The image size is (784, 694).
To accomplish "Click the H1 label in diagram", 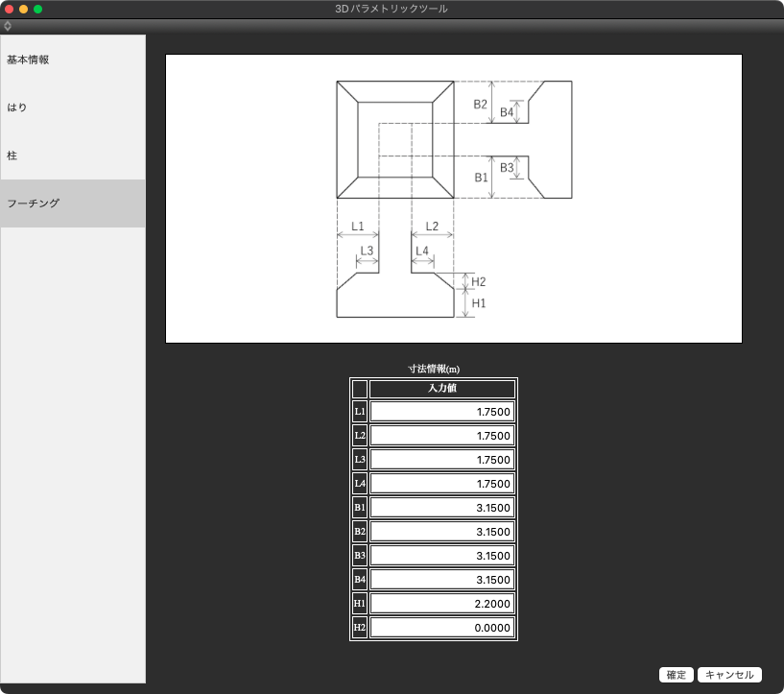I will pos(479,303).
